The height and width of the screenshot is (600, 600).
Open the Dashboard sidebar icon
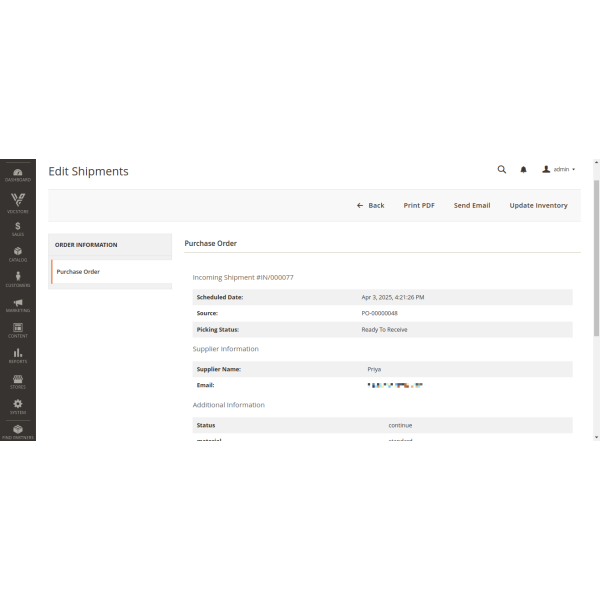coord(18,174)
